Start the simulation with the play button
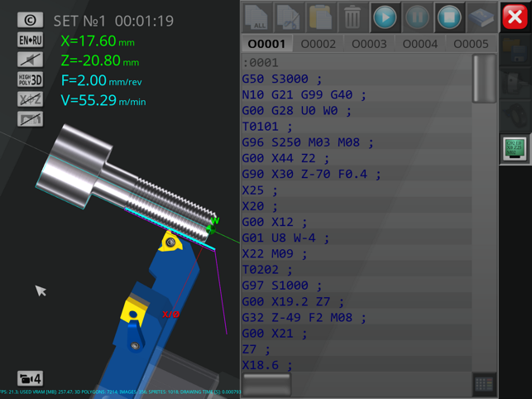Screen dimensions: 532x399 coord(385,17)
